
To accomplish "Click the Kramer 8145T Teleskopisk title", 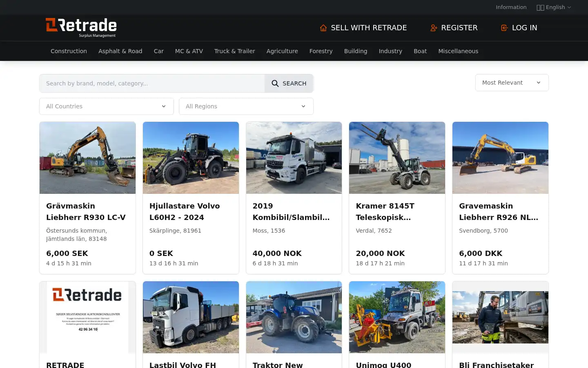I will tap(385, 212).
